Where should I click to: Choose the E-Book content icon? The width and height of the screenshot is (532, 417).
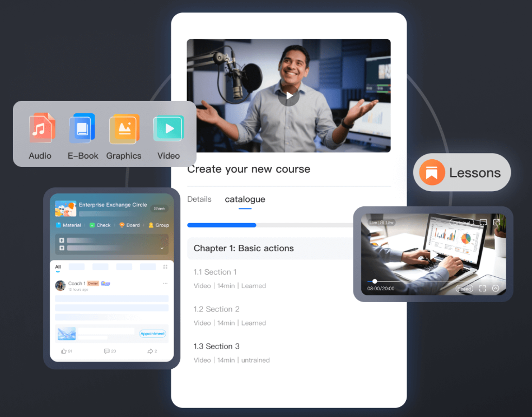pos(82,128)
